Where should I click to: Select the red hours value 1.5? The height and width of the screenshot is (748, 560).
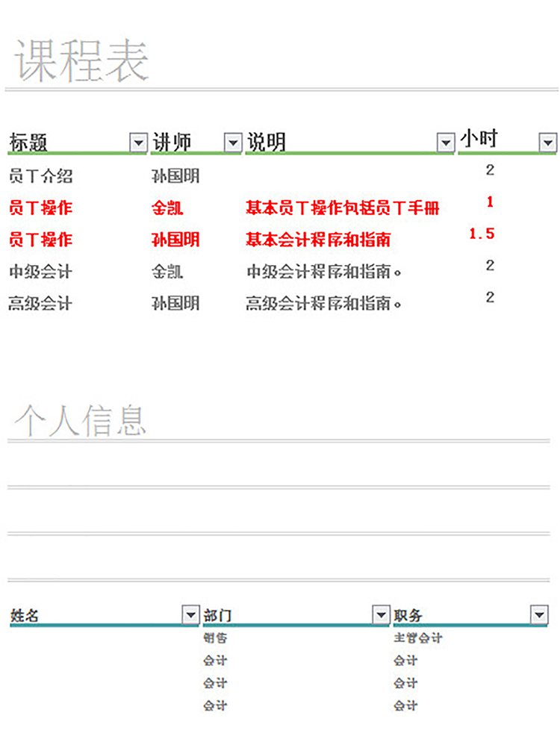(x=482, y=233)
